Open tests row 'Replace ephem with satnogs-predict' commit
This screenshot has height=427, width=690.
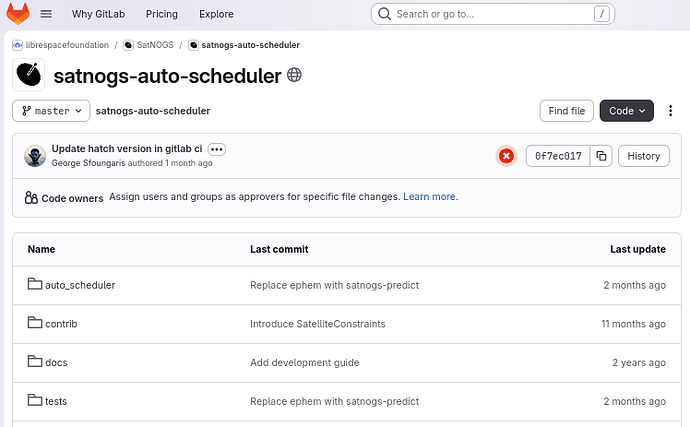coord(334,401)
